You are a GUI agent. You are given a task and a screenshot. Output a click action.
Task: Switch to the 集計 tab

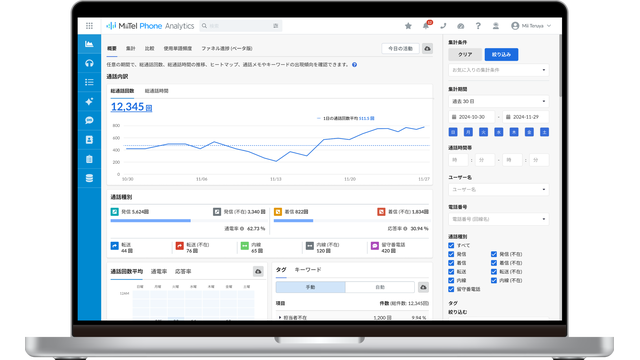click(131, 49)
